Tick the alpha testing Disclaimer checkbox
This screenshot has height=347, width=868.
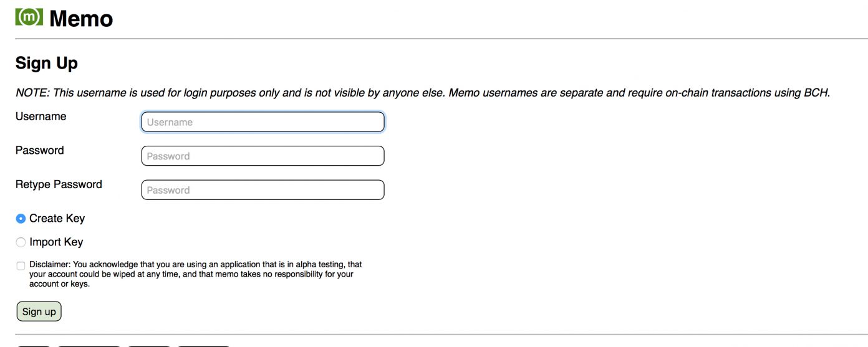[x=21, y=265]
